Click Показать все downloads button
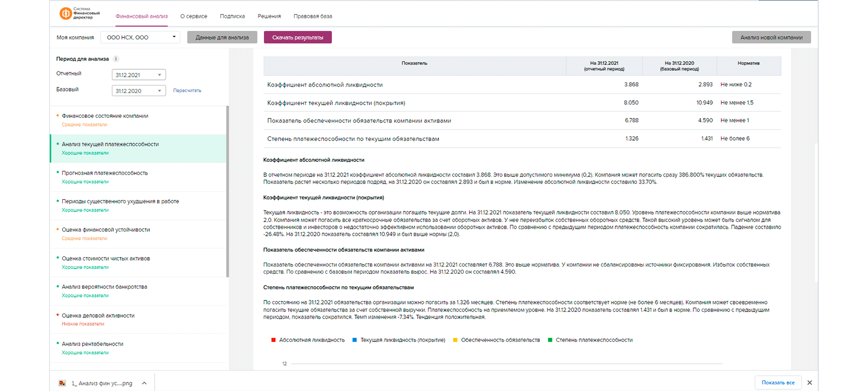The width and height of the screenshot is (868, 391). [778, 382]
